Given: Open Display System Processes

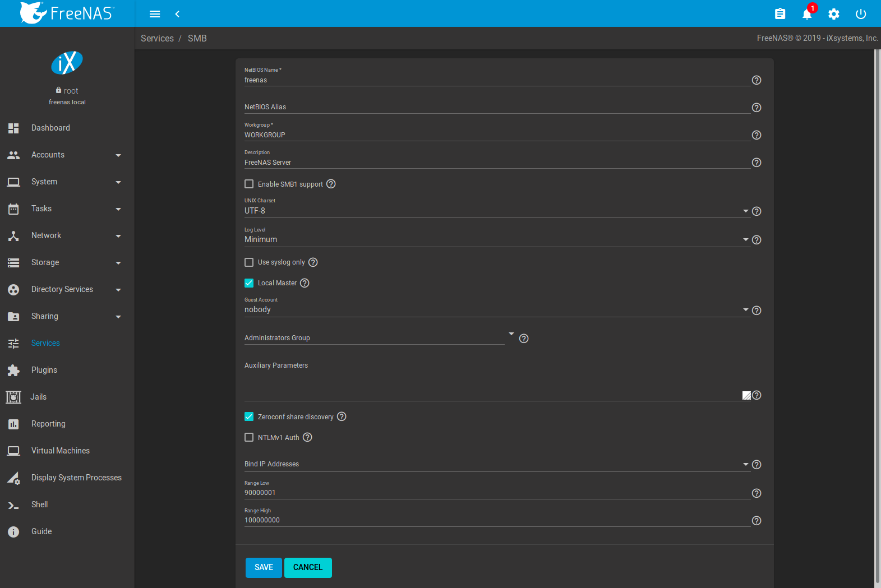Looking at the screenshot, I should click(67, 478).
